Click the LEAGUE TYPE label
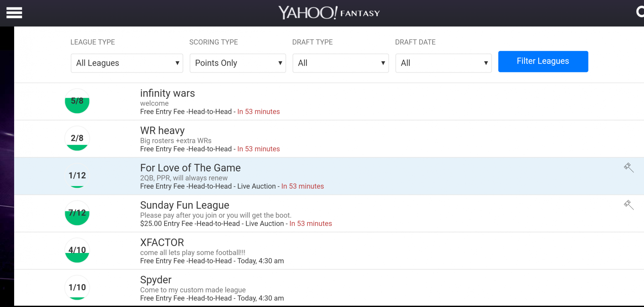Image resolution: width=644 pixels, height=307 pixels. pyautogui.click(x=93, y=42)
